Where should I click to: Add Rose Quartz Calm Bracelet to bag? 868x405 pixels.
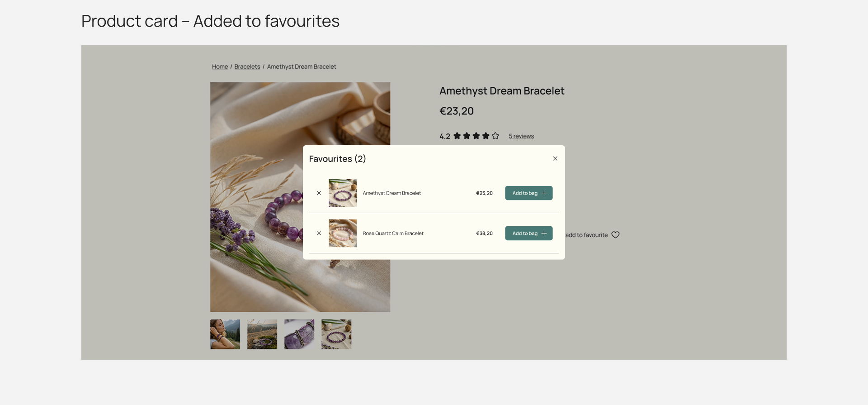528,233
